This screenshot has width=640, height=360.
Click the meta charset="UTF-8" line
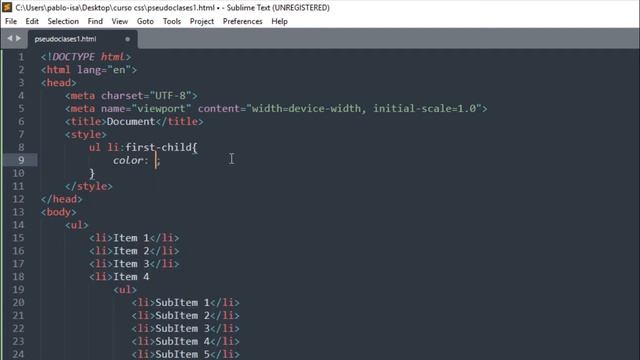coord(131,96)
